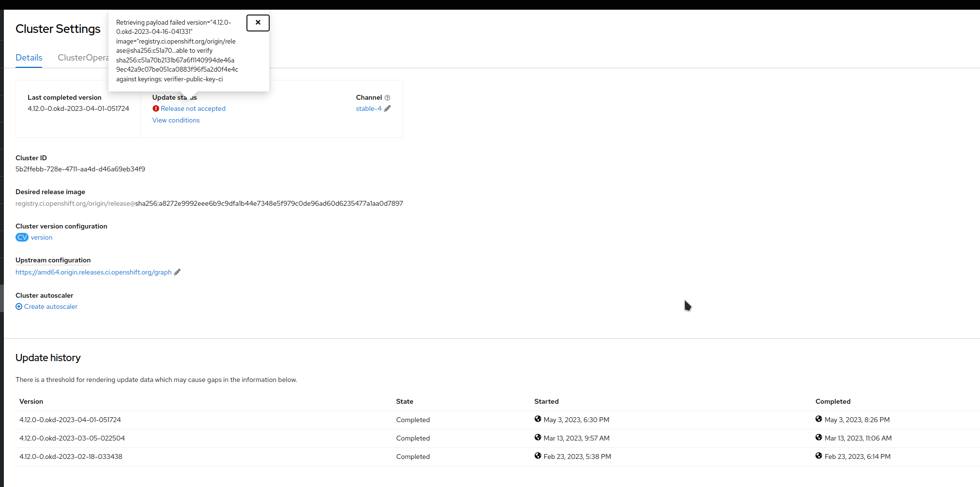Click the plus icon by Create autoscaler
This screenshot has height=487, width=980.
coord(19,306)
